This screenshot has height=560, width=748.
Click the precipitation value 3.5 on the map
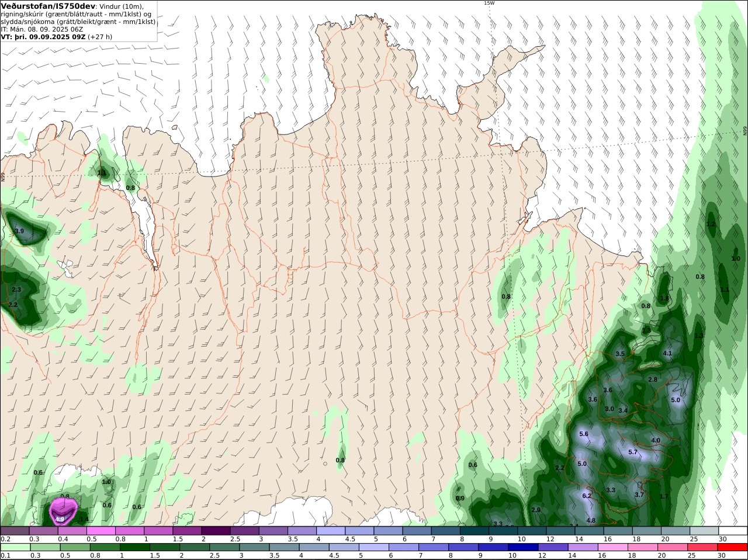point(620,354)
